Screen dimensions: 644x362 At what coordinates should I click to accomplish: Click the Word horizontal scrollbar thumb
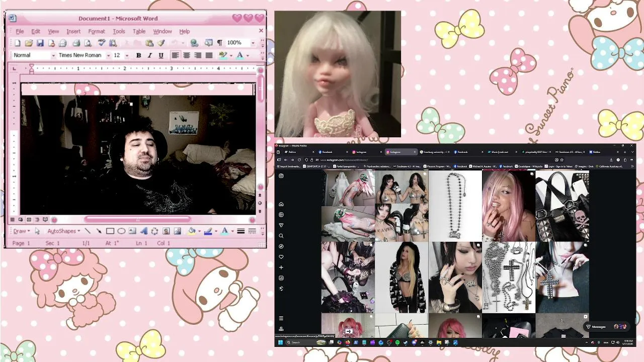(137, 219)
